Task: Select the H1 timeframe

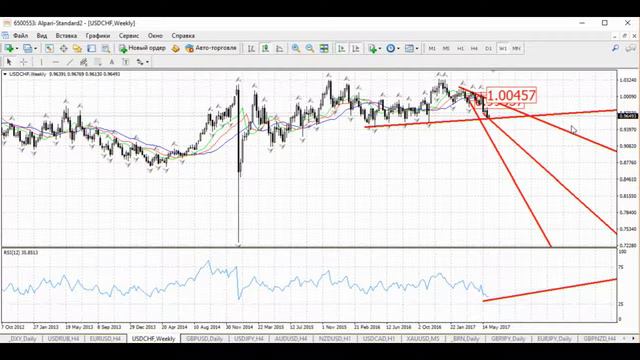Action: [460, 49]
